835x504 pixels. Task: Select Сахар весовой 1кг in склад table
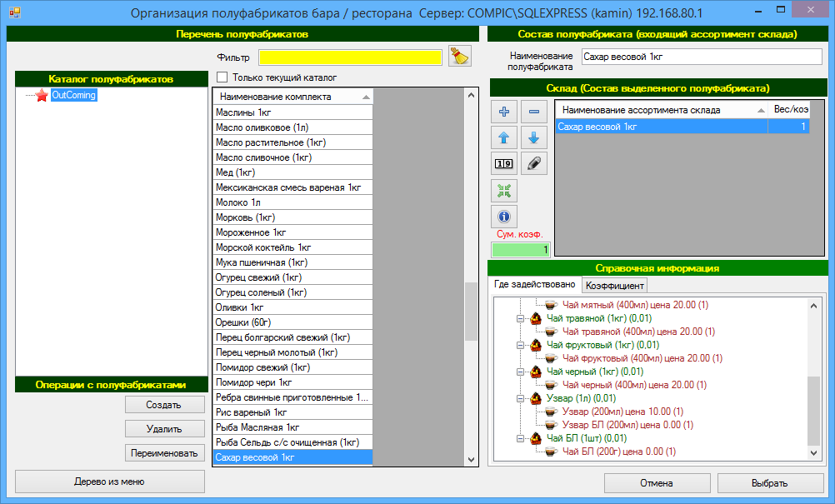coord(682,127)
